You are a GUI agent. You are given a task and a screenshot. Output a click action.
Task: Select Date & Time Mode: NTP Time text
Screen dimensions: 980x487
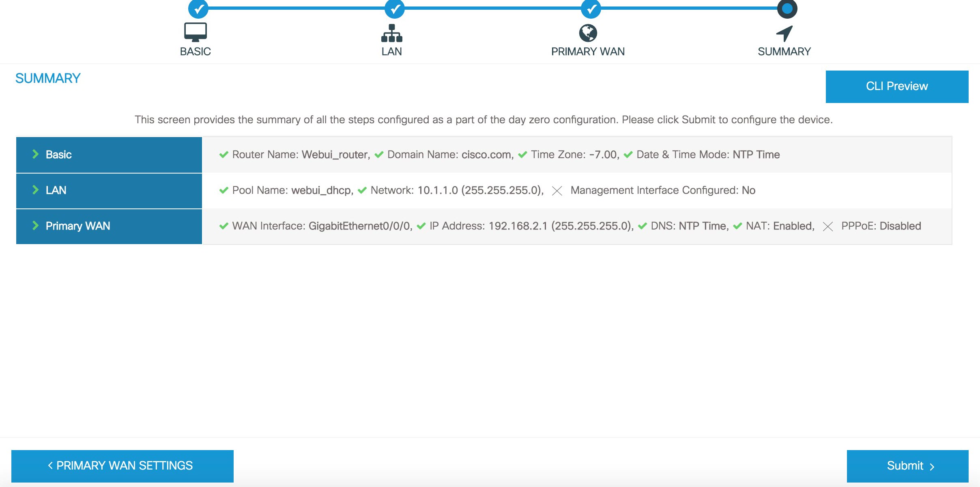pyautogui.click(x=708, y=154)
